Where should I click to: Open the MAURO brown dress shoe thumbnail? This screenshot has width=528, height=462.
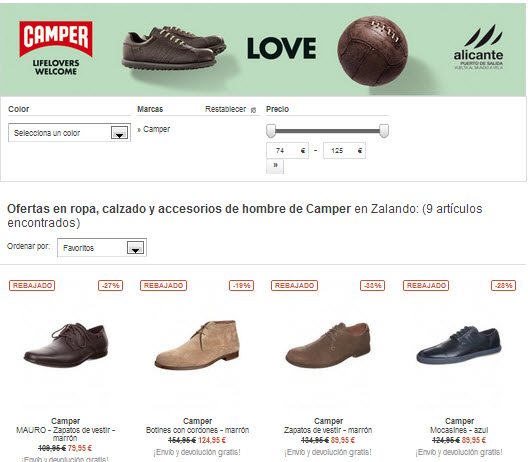click(x=66, y=345)
